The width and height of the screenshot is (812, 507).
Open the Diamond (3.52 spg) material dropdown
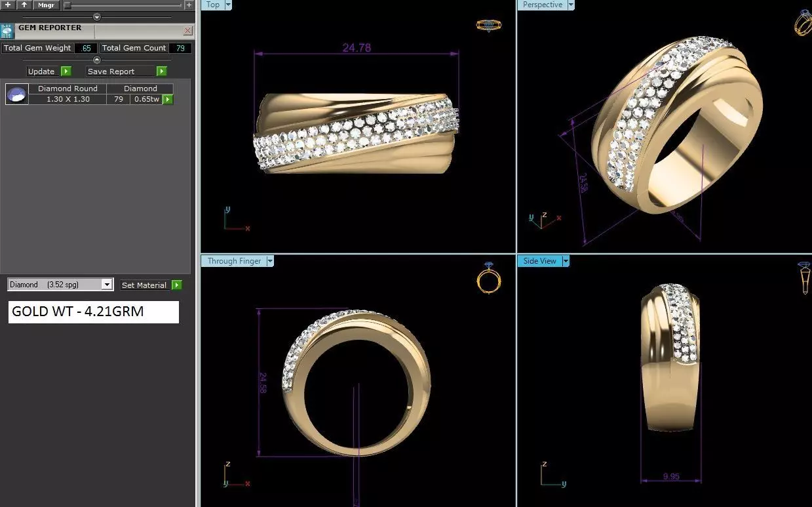tap(60, 285)
